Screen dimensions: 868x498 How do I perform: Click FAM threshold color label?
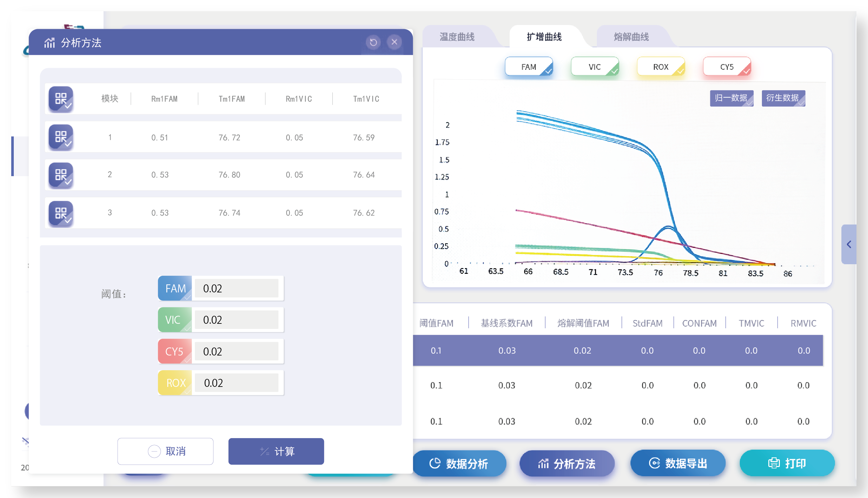175,288
